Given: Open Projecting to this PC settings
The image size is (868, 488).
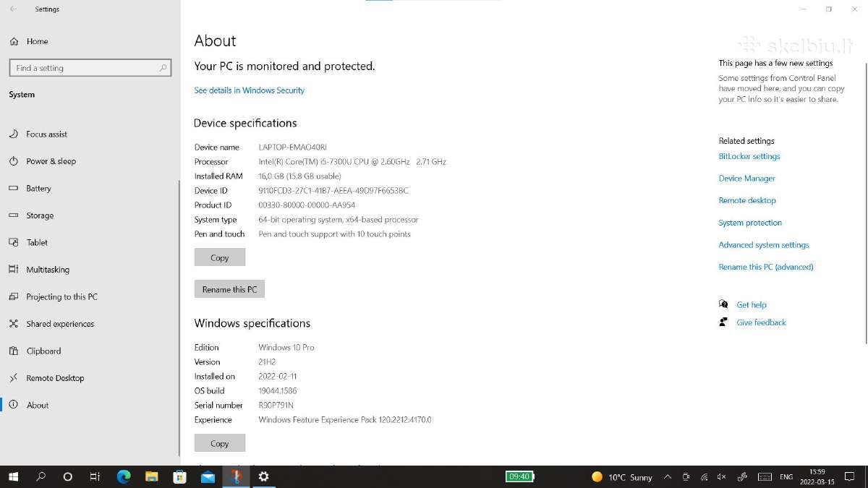Looking at the screenshot, I should click(61, 296).
